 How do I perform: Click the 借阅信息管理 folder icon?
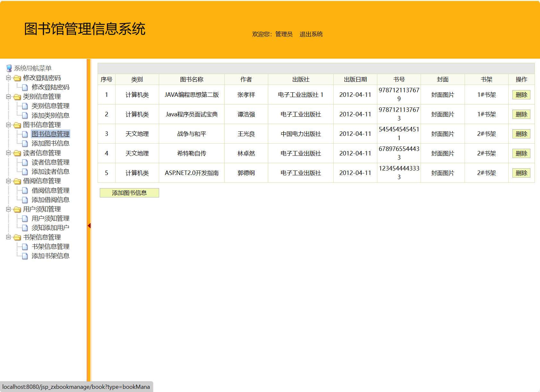point(17,181)
